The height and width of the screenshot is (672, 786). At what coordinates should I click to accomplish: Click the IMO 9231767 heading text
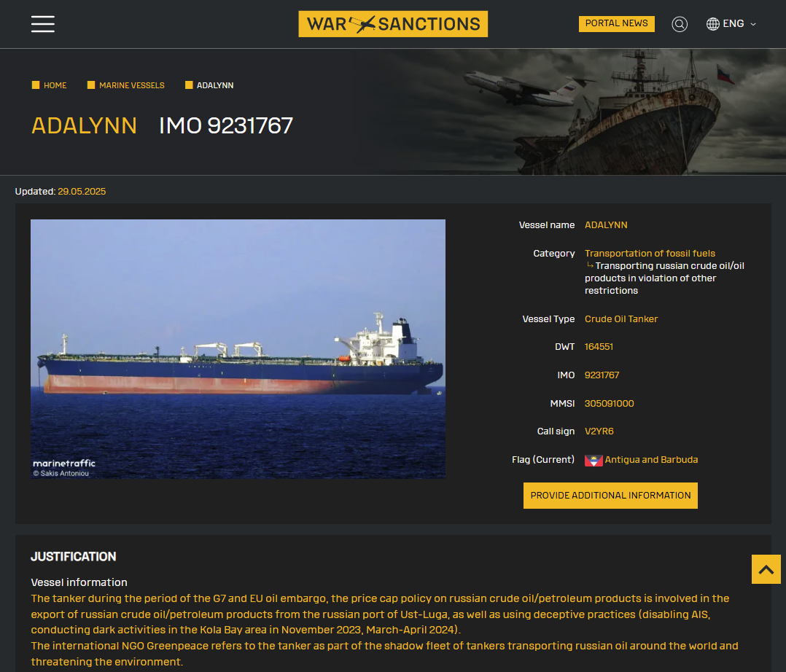click(225, 125)
